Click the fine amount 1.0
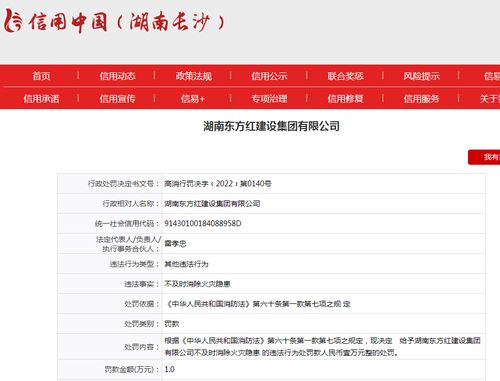The image size is (500, 381). (x=169, y=369)
